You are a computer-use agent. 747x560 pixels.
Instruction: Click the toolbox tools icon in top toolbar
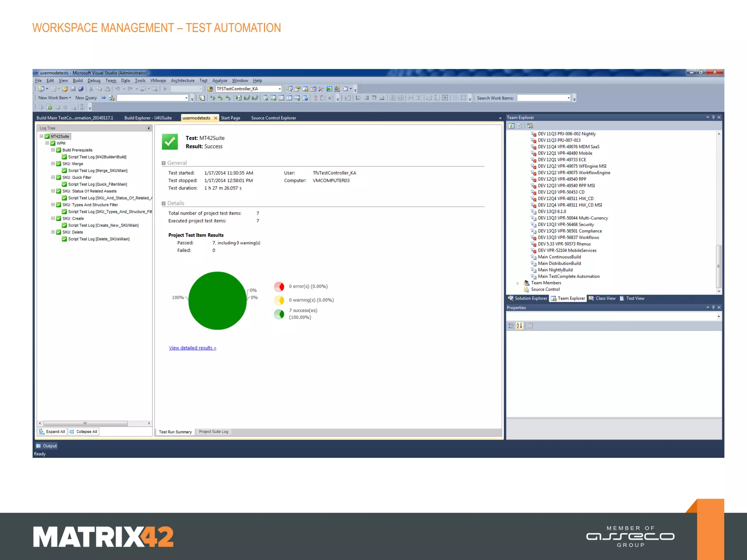(321, 89)
